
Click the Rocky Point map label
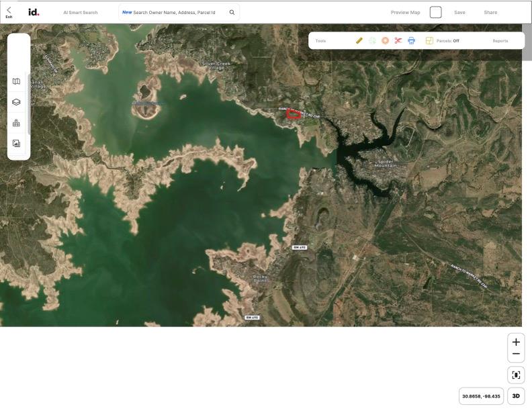260,279
